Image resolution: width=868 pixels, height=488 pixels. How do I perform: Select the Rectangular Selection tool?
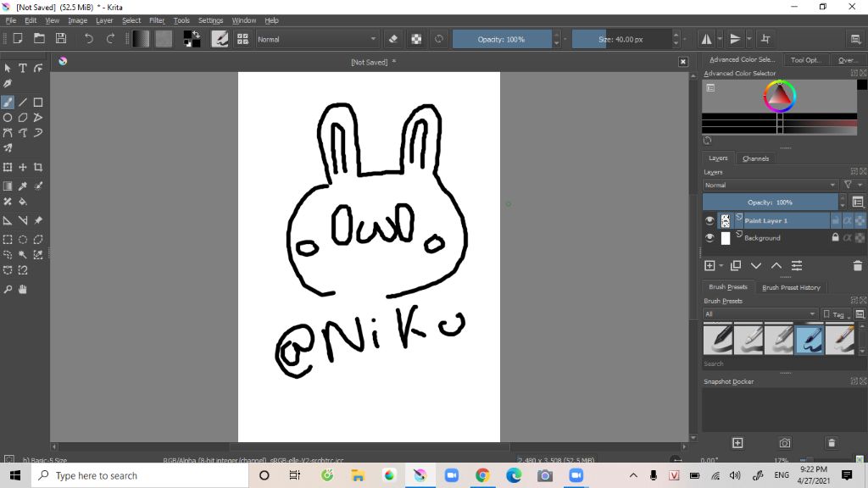point(8,240)
